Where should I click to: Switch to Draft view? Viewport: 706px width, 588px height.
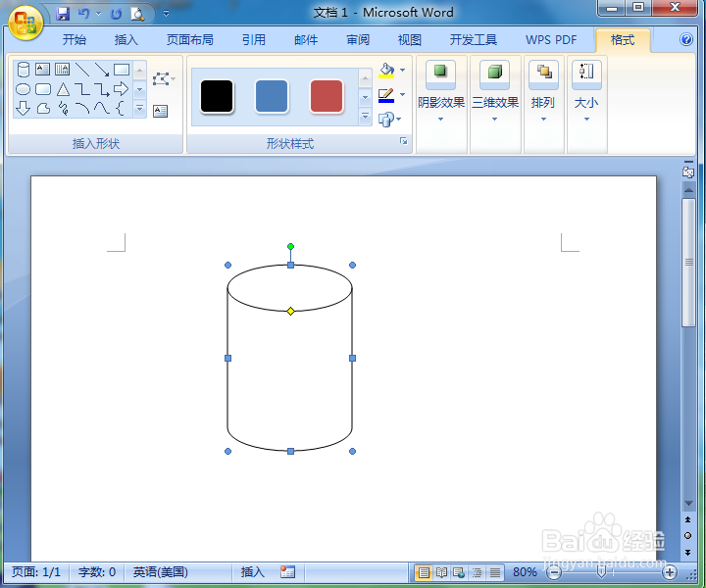[x=495, y=572]
